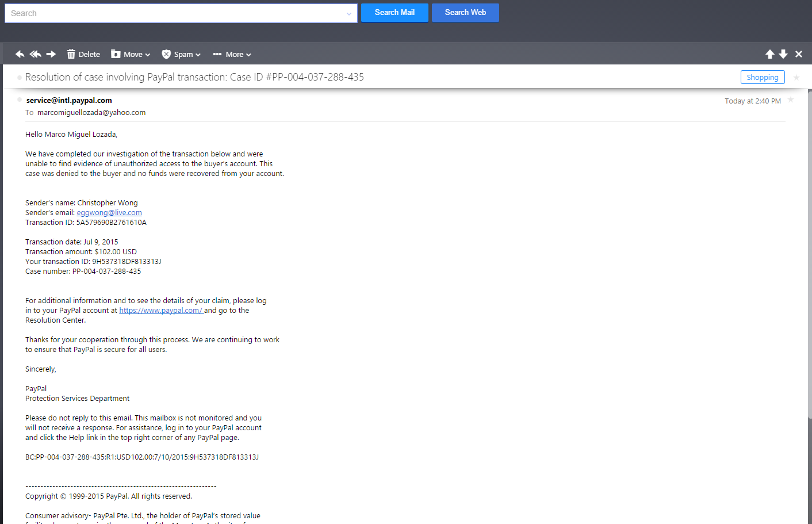Click the trash can icon
Screen dimensions: 812x524
click(71, 54)
